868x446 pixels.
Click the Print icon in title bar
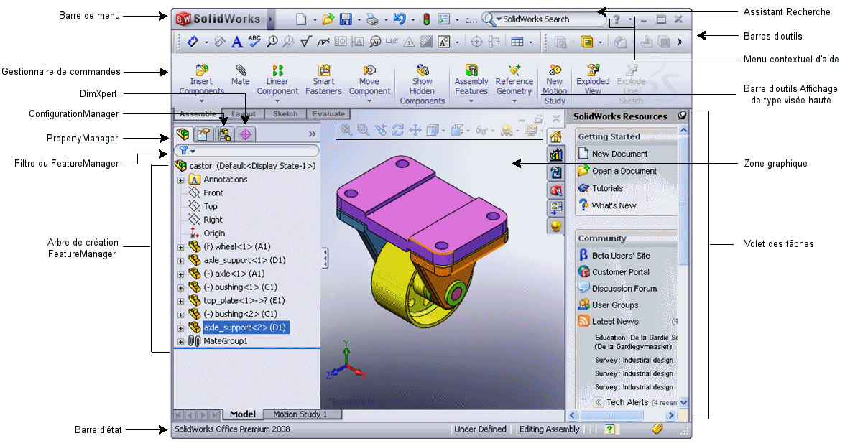(371, 19)
